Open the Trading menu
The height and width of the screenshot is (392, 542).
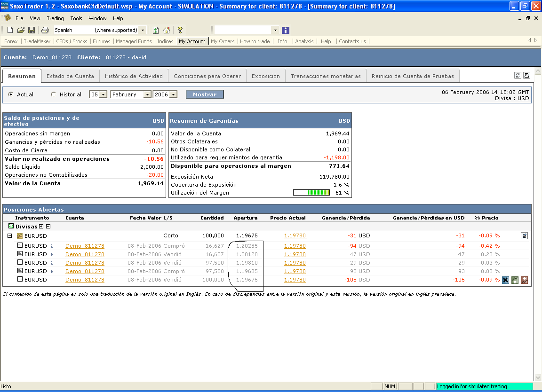point(56,18)
